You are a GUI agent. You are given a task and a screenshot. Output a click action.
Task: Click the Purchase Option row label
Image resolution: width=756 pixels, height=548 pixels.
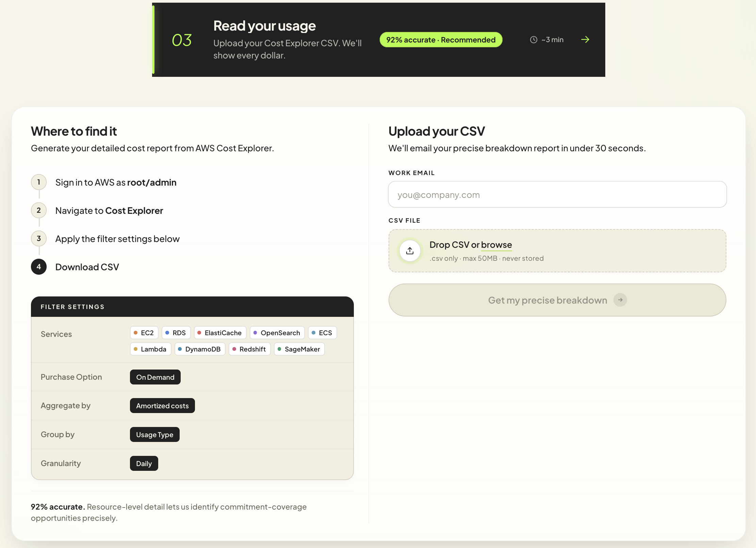coord(71,377)
